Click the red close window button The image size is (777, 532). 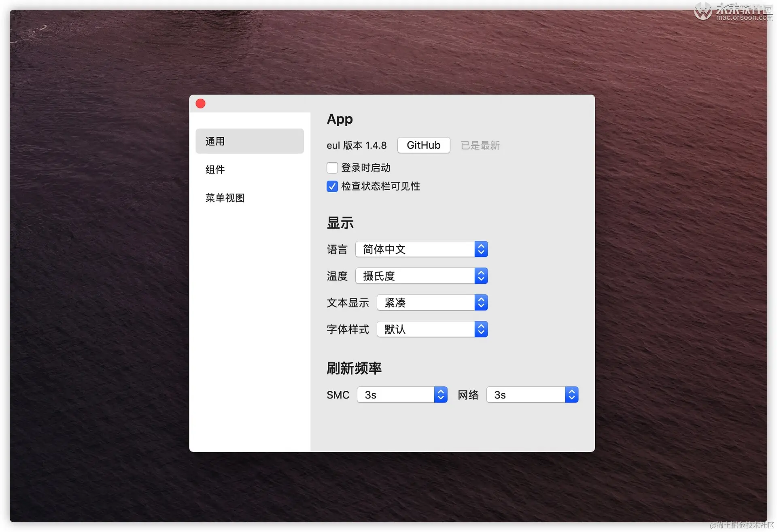[200, 104]
